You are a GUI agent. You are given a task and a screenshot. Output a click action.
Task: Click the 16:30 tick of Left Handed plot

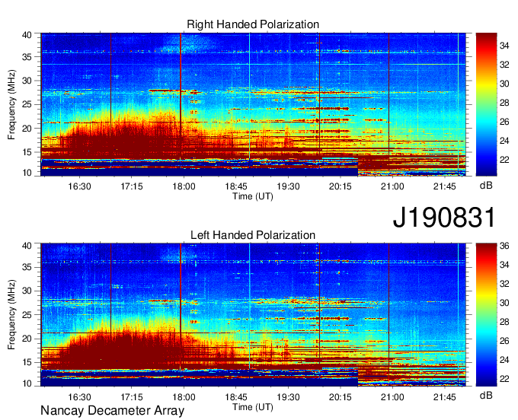[79, 397]
